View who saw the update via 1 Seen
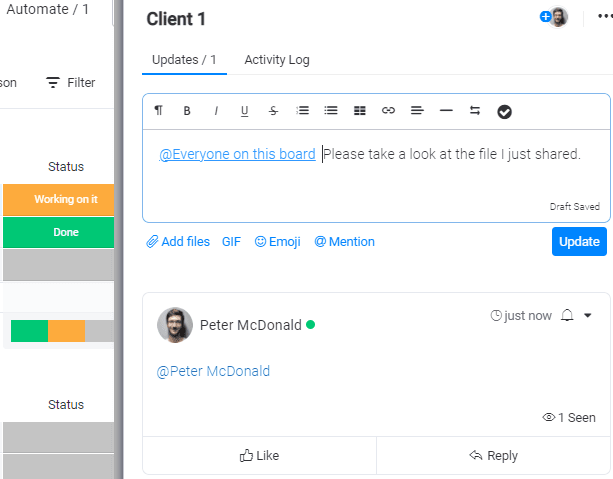Image resolution: width=613 pixels, height=479 pixels. (569, 418)
